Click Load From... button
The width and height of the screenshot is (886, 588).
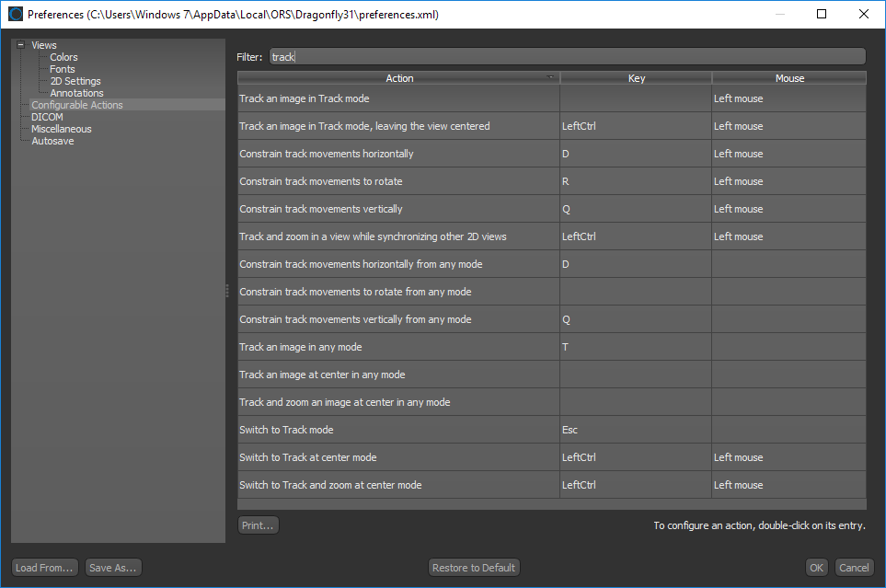44,568
